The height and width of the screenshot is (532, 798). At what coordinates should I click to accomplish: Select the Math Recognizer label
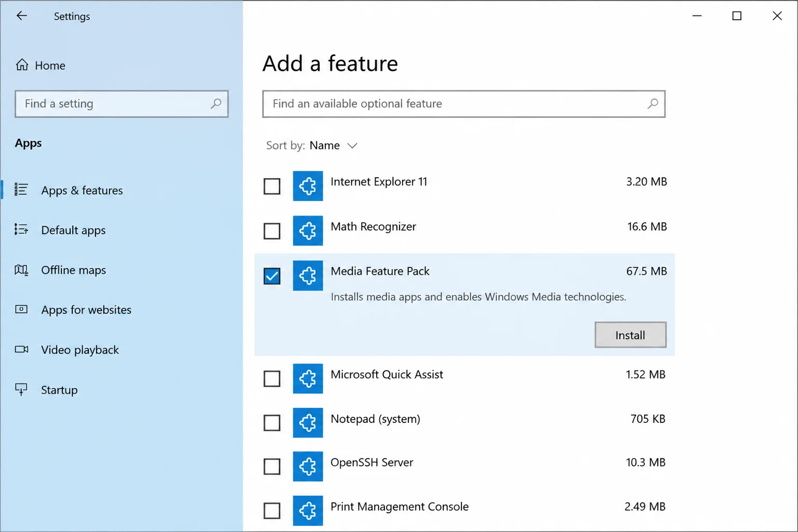[373, 227]
